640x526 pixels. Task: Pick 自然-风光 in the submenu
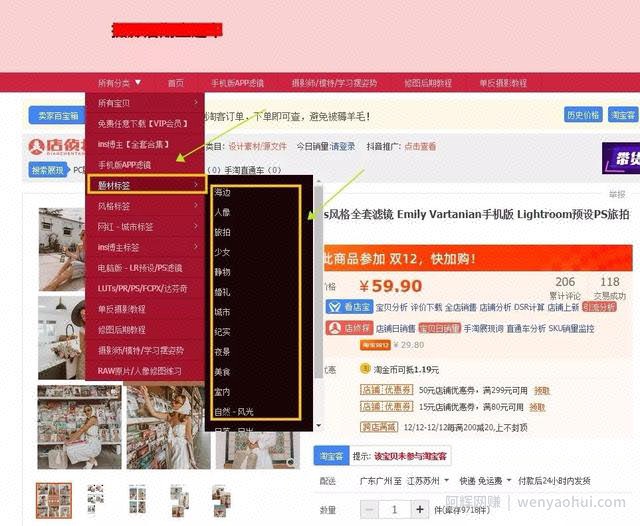click(234, 412)
